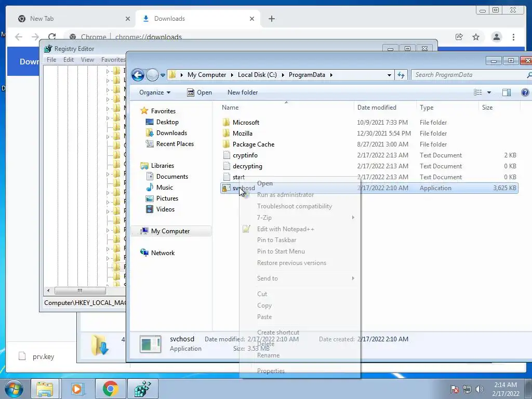Screen dimensions: 532x399
Task: Click New folder button
Action: (243, 92)
